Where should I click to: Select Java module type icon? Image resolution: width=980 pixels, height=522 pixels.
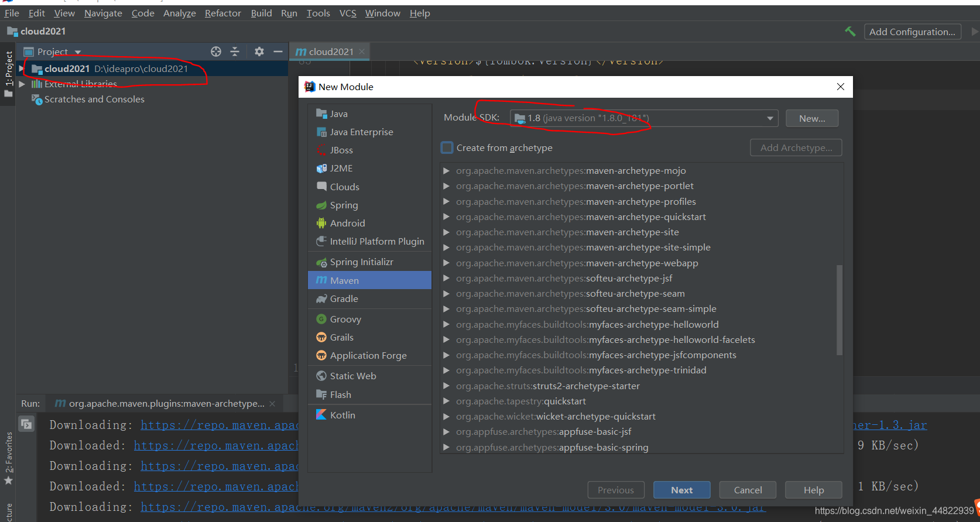point(321,114)
